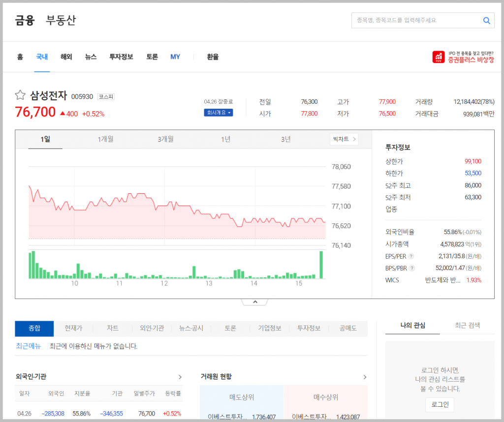Viewport: 504px width, 422px height.
Task: Click the WICS 반도체와 반... sector link
Action: point(442,280)
